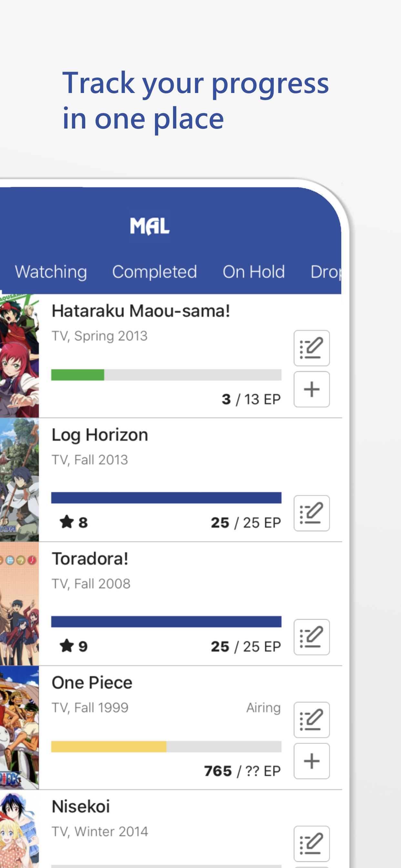Select the partially visible Dropped tab

tap(326, 272)
